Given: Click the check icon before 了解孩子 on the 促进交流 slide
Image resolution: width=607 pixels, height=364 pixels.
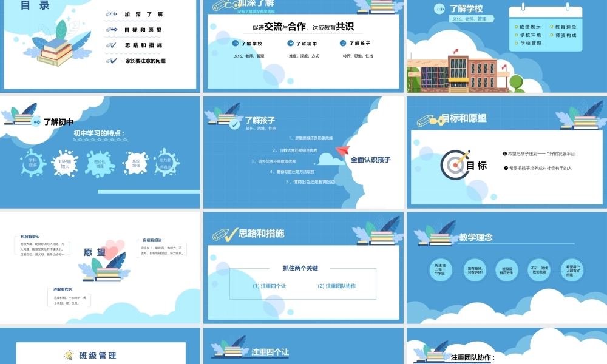Looking at the screenshot, I should tap(343, 43).
